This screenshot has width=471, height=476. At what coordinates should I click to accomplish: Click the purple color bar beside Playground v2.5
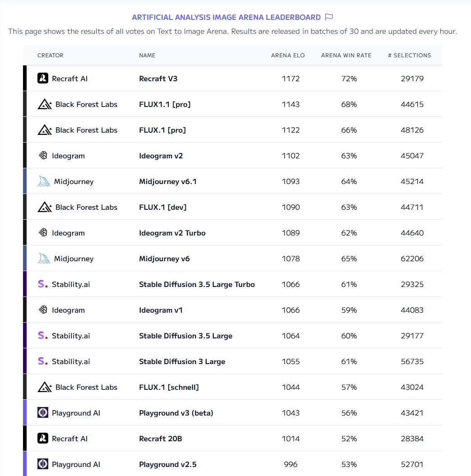click(25, 464)
